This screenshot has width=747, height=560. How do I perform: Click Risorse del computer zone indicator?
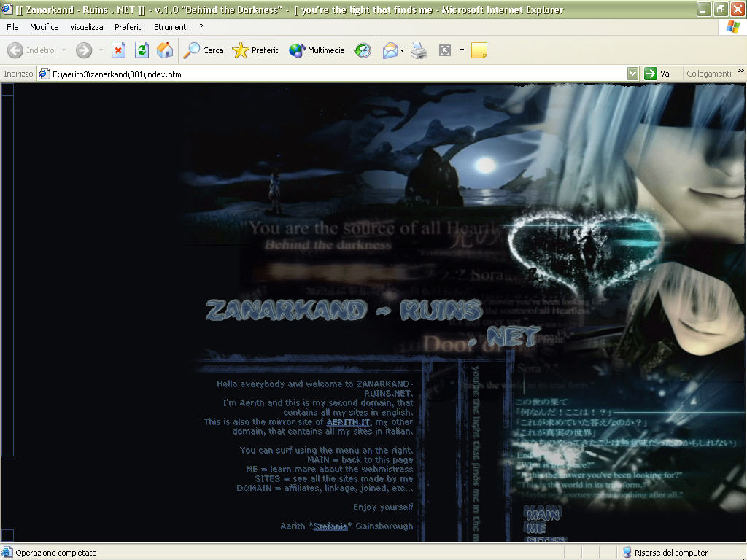(x=665, y=553)
